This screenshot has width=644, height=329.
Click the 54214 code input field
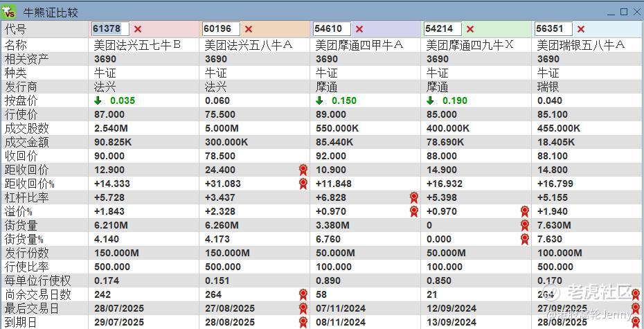442,29
